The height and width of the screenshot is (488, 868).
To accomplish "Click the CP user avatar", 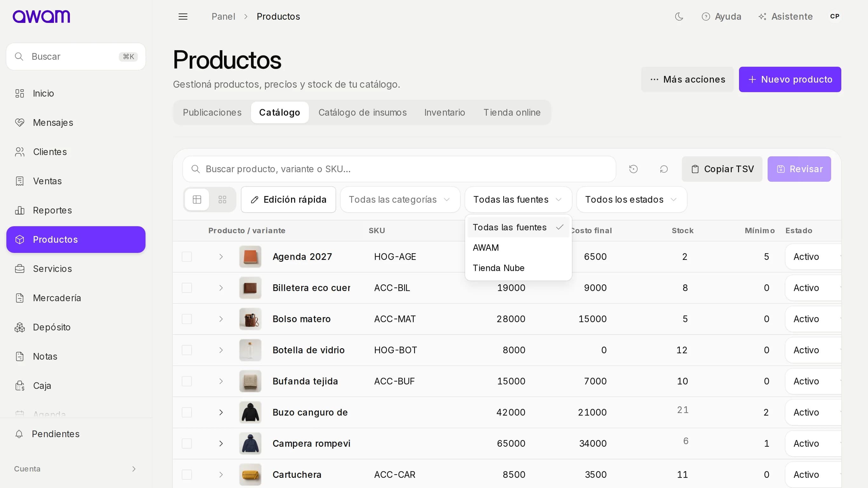I will pos(834,16).
